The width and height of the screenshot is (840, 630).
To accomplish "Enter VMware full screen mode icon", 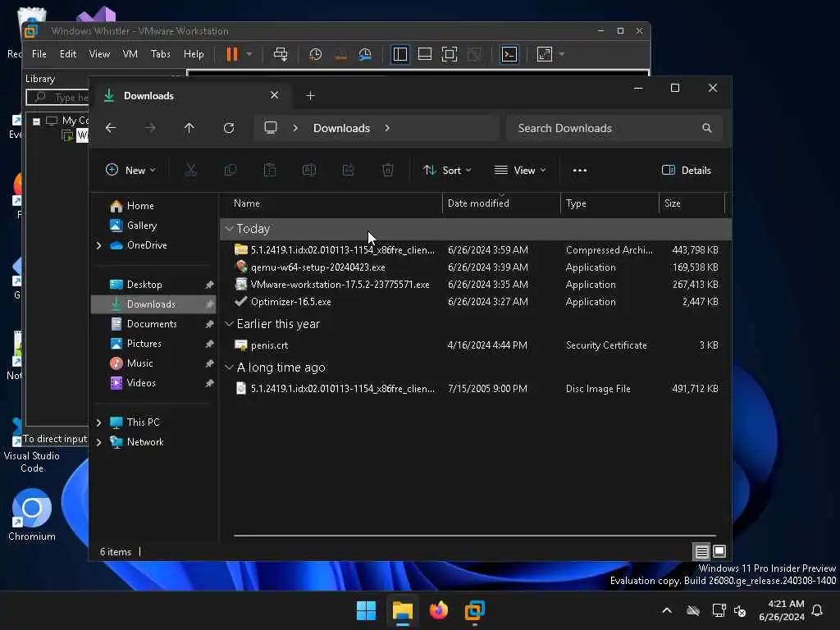I will (450, 54).
